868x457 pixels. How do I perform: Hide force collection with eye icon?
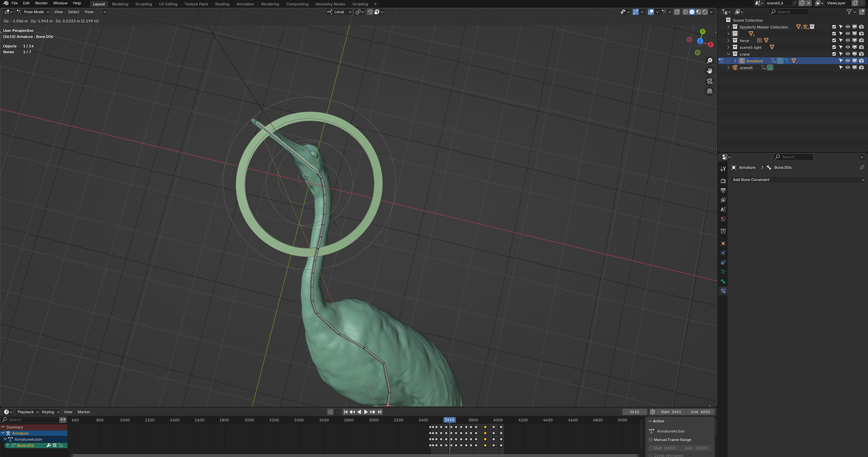pyautogui.click(x=848, y=41)
